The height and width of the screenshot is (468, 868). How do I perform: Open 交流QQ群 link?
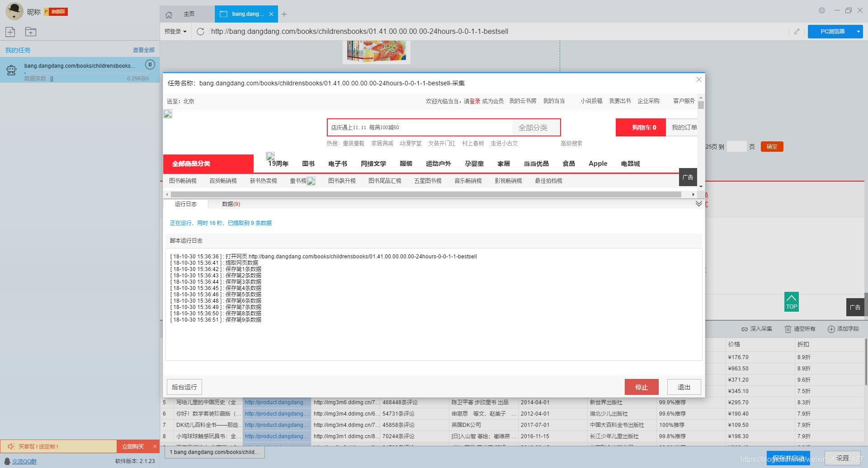click(24, 461)
